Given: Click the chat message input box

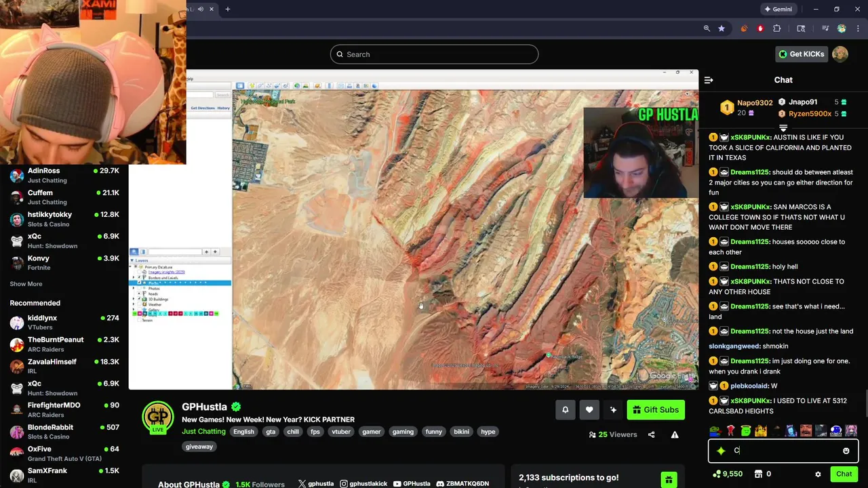Looking at the screenshot, I should click(783, 451).
